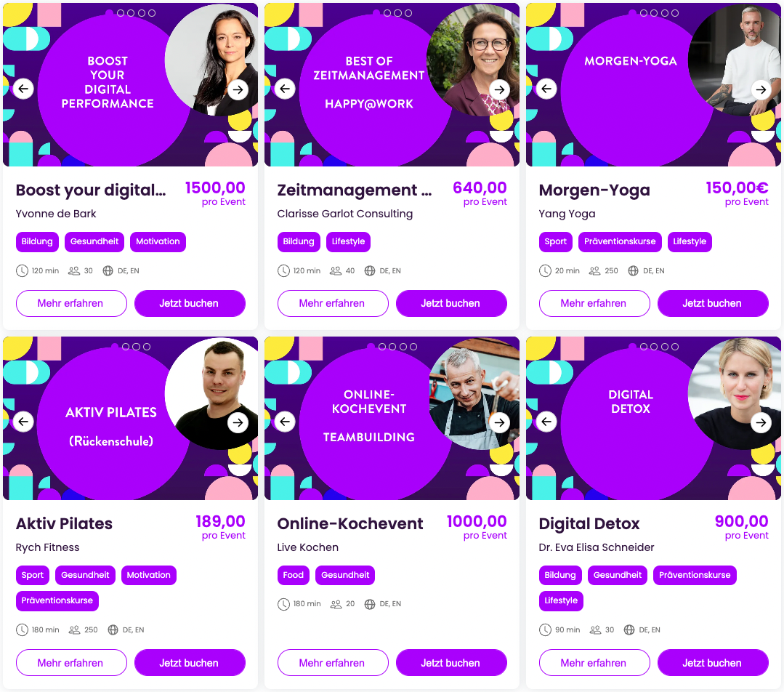
Task: Book Digital Detox with Jetzt buchen
Action: pyautogui.click(x=713, y=662)
